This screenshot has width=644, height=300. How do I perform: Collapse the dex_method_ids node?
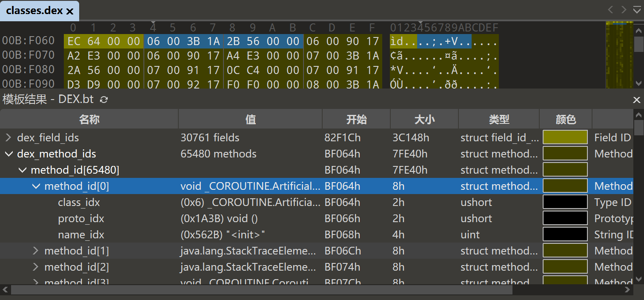coord(8,154)
